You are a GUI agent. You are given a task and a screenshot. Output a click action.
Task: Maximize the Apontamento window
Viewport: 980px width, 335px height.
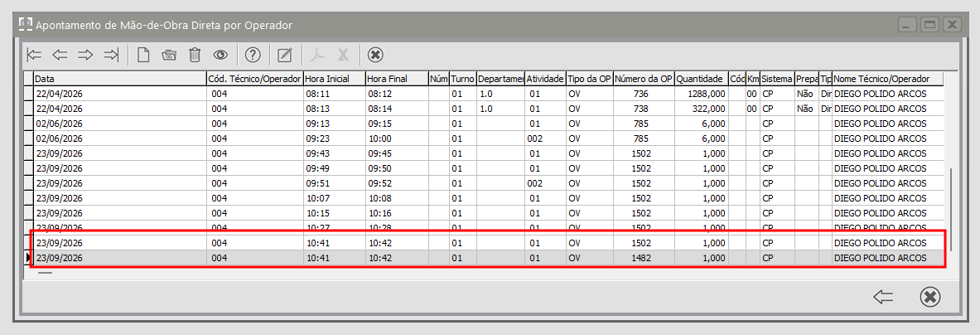click(x=929, y=25)
